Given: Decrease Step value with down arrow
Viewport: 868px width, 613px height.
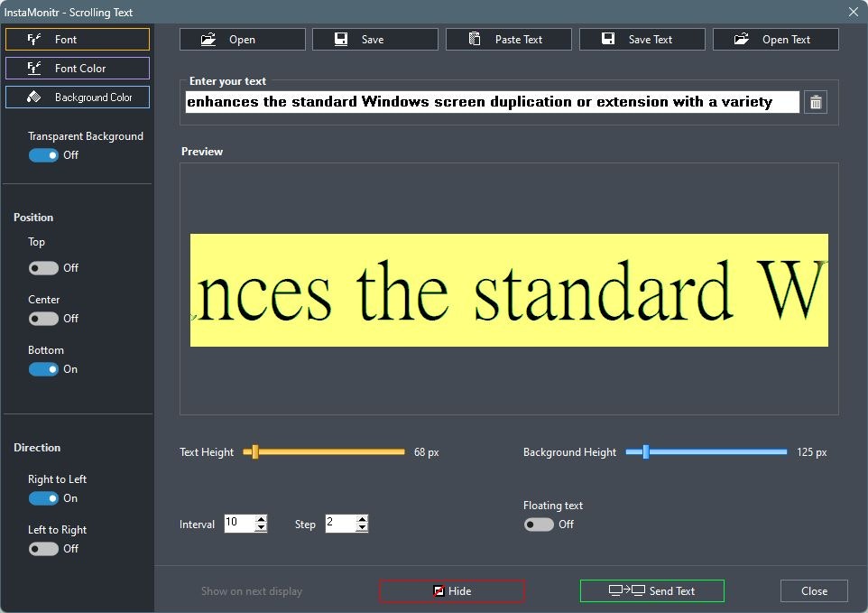Looking at the screenshot, I should tap(362, 528).
